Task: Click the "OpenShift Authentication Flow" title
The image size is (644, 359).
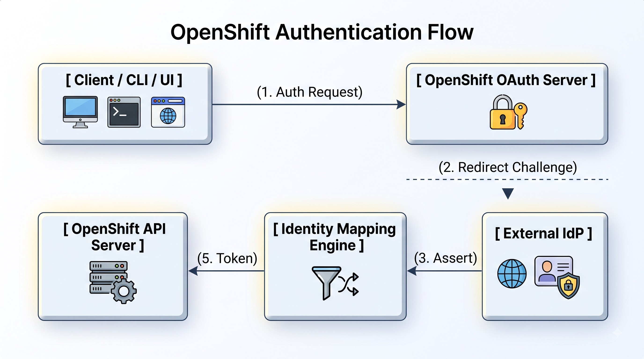Action: point(322,32)
